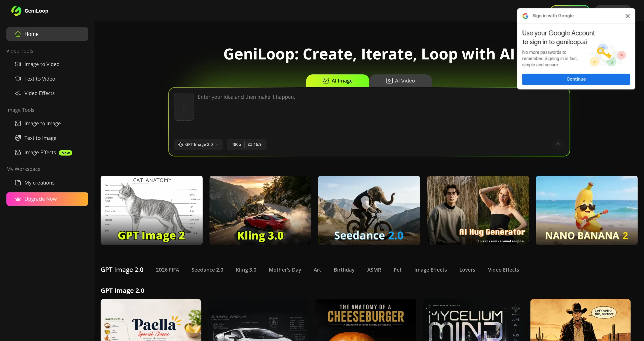Image resolution: width=644 pixels, height=341 pixels.
Task: Switch to the AI Image tab
Action: (x=338, y=81)
